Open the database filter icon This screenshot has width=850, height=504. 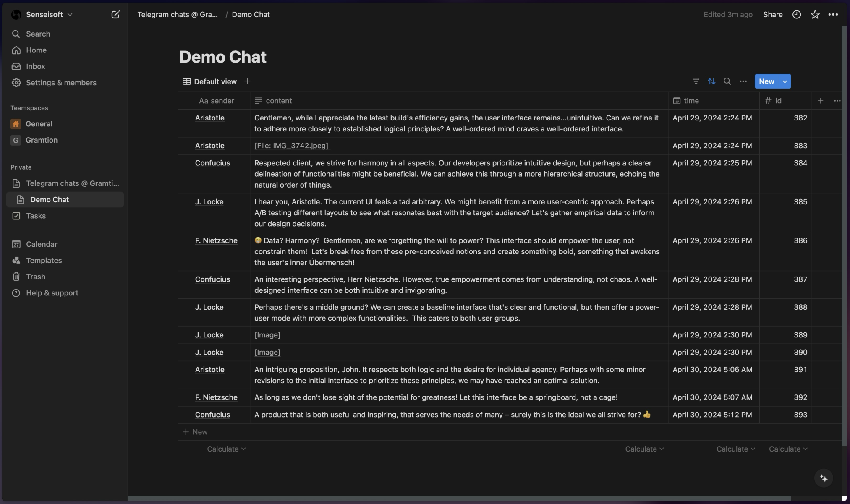pyautogui.click(x=696, y=81)
